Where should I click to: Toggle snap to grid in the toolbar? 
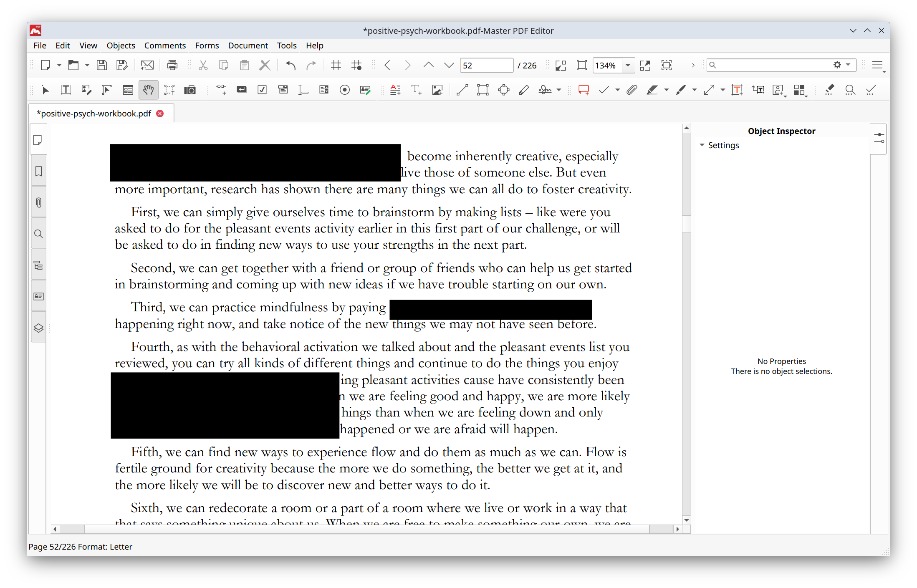[357, 65]
